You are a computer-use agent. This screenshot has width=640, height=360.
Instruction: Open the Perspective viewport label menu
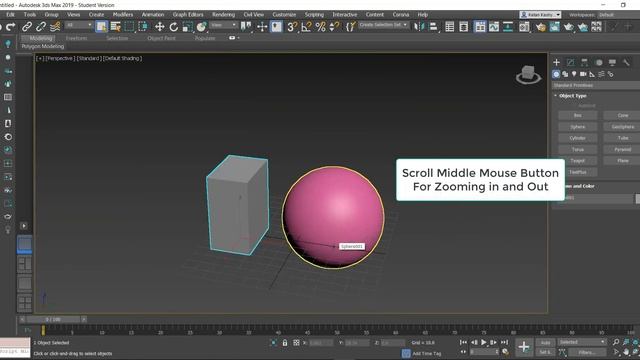tap(60, 58)
